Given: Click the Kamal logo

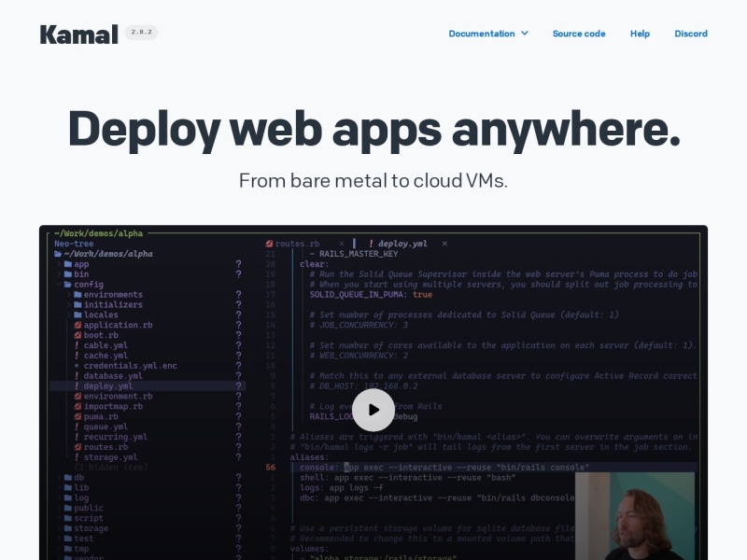Looking at the screenshot, I should pos(78,35).
